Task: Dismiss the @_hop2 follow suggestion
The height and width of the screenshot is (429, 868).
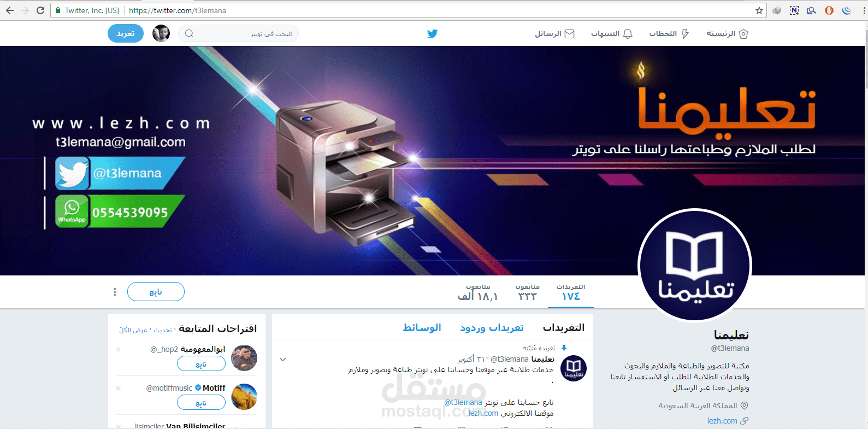Action: pos(118,349)
